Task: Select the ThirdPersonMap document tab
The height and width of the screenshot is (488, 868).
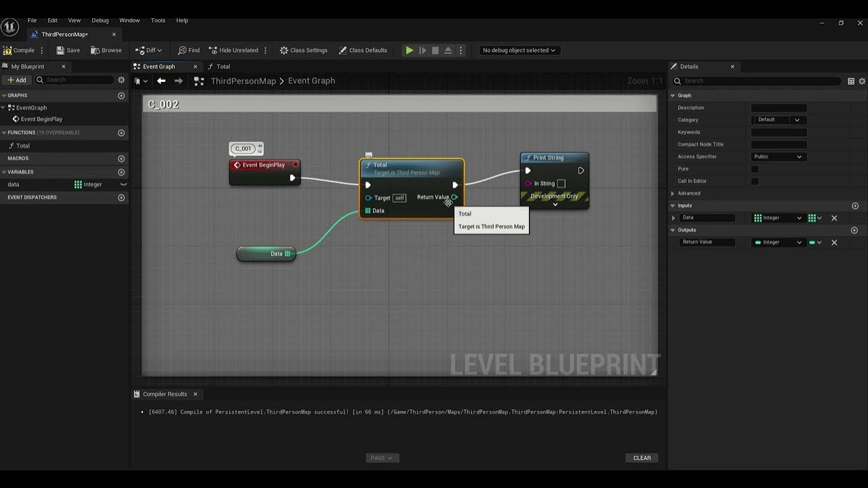Action: coord(64,35)
